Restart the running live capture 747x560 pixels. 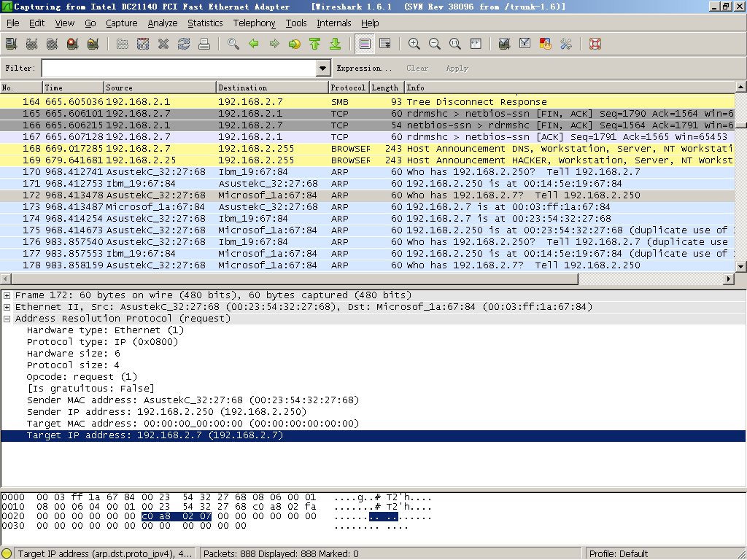tap(93, 44)
